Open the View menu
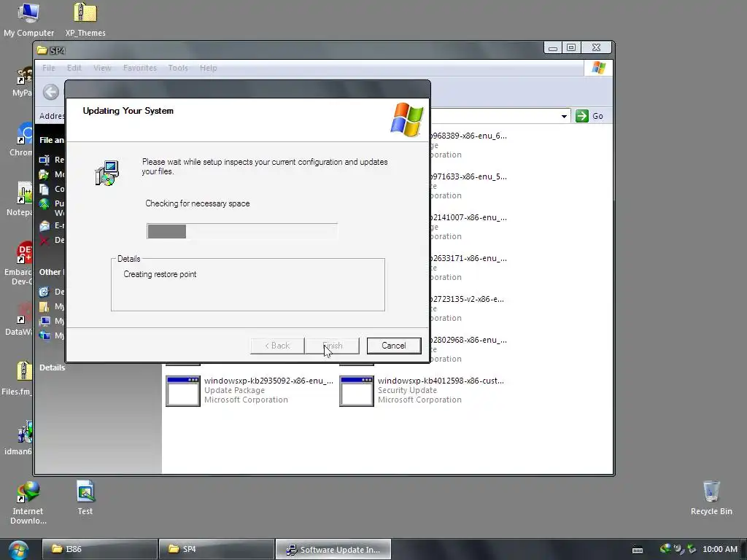The height and width of the screenshot is (560, 747). (x=102, y=68)
